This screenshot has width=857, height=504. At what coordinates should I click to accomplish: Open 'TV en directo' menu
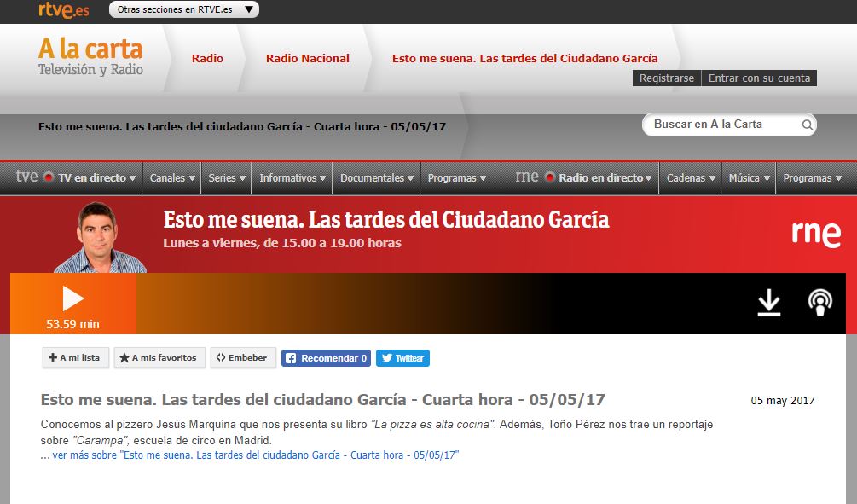[x=96, y=177]
